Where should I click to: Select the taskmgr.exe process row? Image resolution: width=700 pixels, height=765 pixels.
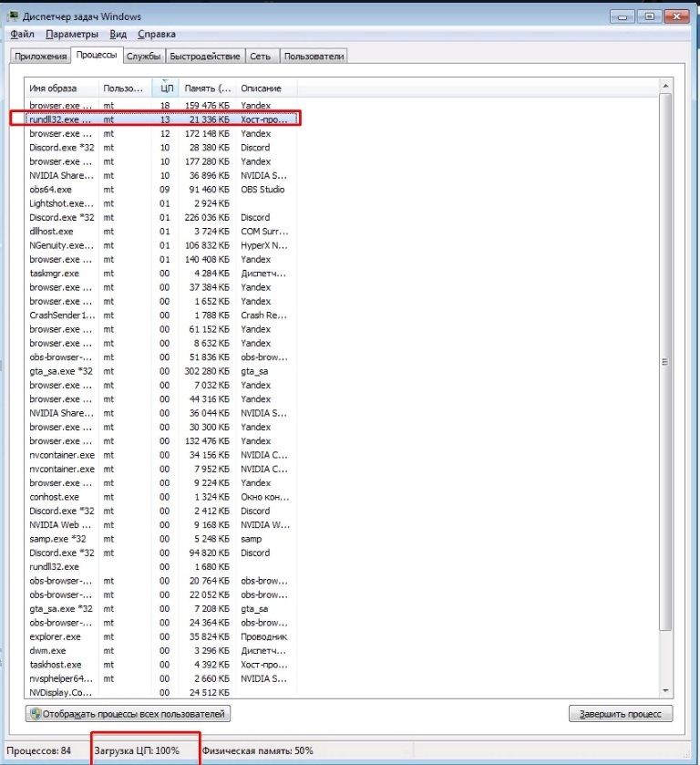[161, 274]
